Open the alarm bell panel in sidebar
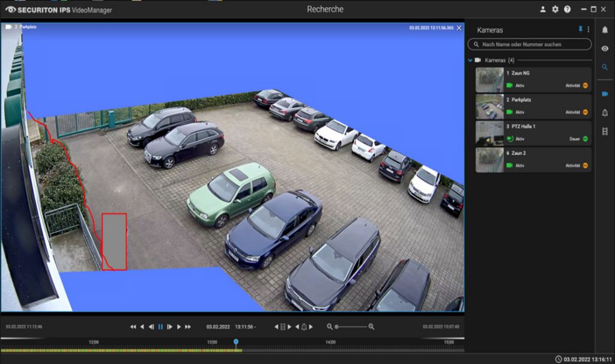This screenshot has height=364, width=615. pos(605,113)
